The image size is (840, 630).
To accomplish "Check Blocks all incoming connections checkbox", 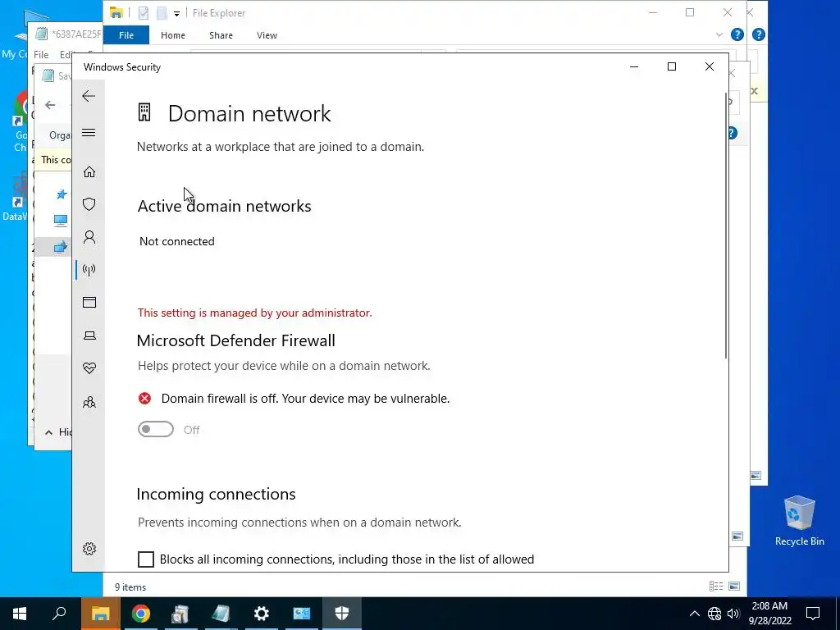I will [x=146, y=559].
